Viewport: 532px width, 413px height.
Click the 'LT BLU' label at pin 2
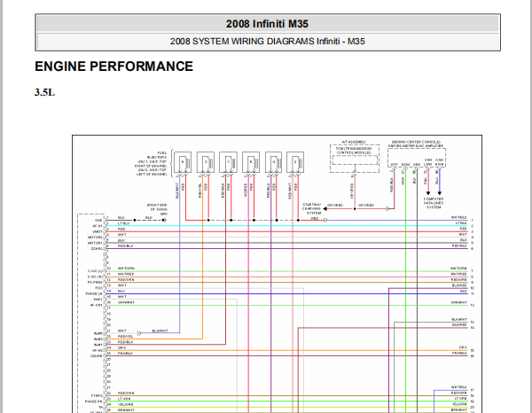tap(123, 223)
